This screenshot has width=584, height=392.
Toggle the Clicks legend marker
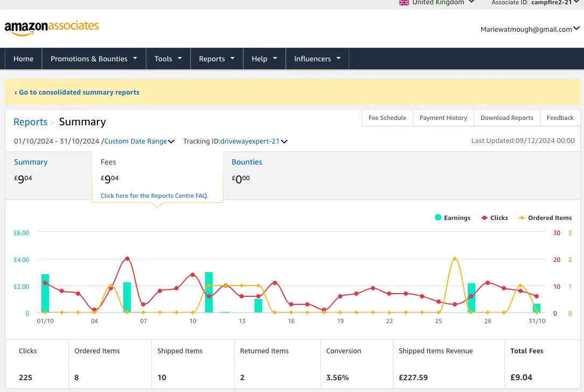[x=484, y=218]
